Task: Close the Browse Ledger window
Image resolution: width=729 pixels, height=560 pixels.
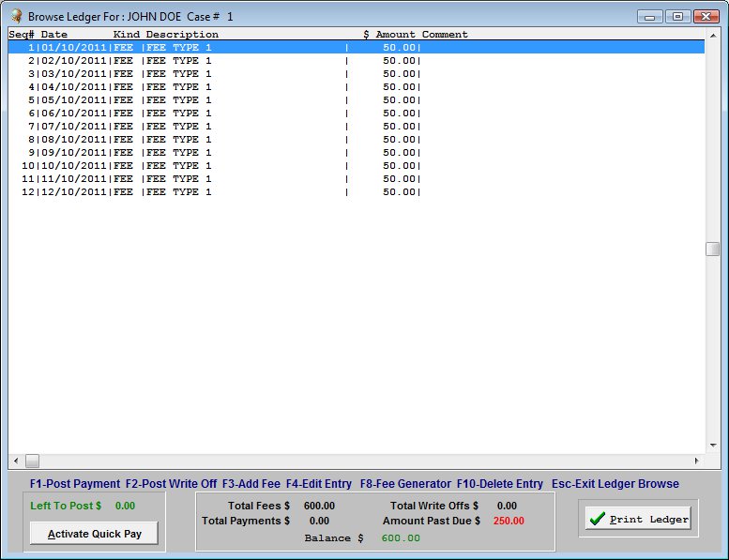Action: click(x=706, y=17)
